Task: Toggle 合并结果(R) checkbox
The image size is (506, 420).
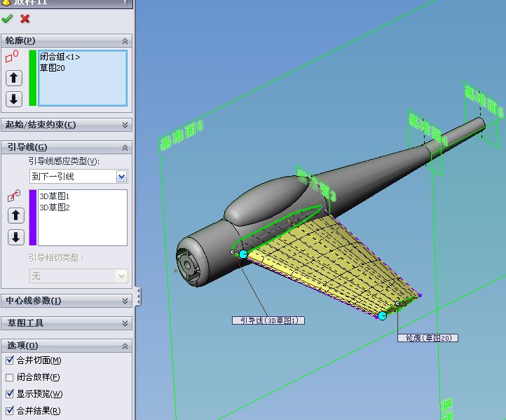Action: (10, 411)
